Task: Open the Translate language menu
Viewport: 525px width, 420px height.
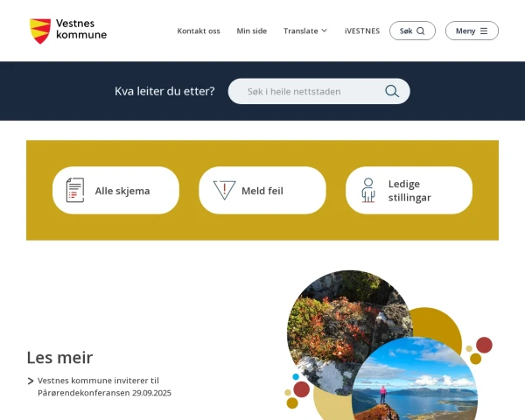Action: coord(305,31)
